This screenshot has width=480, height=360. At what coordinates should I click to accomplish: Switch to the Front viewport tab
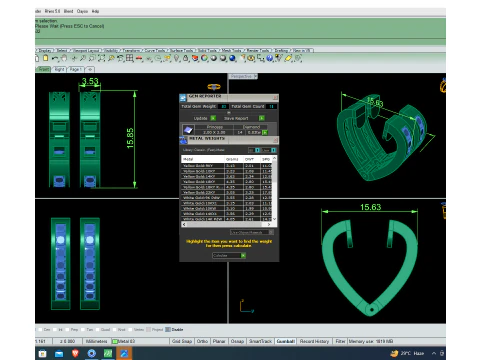point(43,69)
